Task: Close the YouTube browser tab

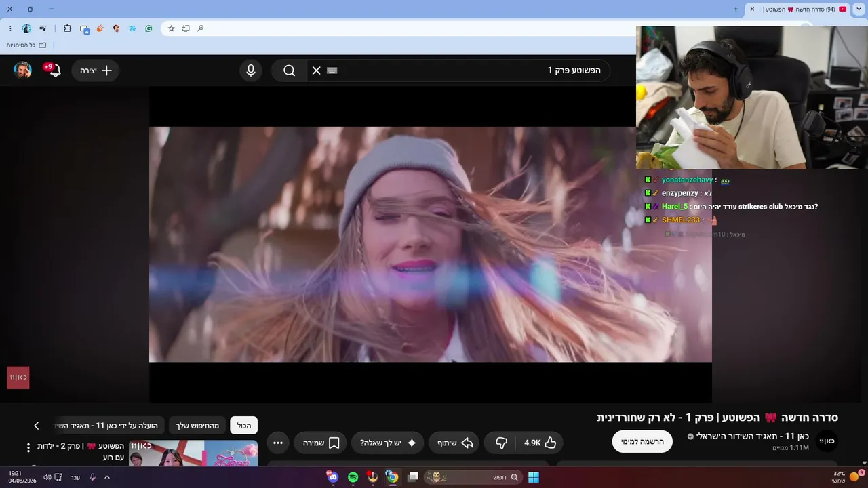Action: pos(752,9)
